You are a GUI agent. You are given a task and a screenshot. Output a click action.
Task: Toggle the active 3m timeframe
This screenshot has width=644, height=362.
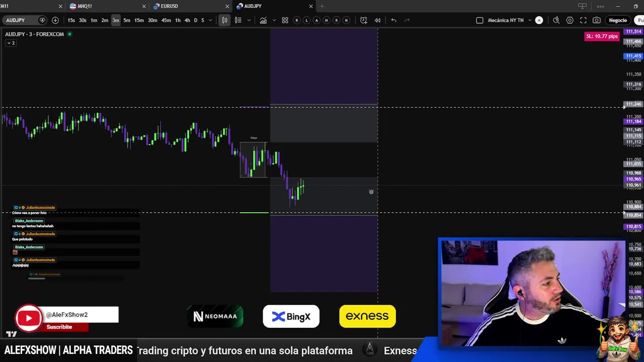(x=116, y=20)
